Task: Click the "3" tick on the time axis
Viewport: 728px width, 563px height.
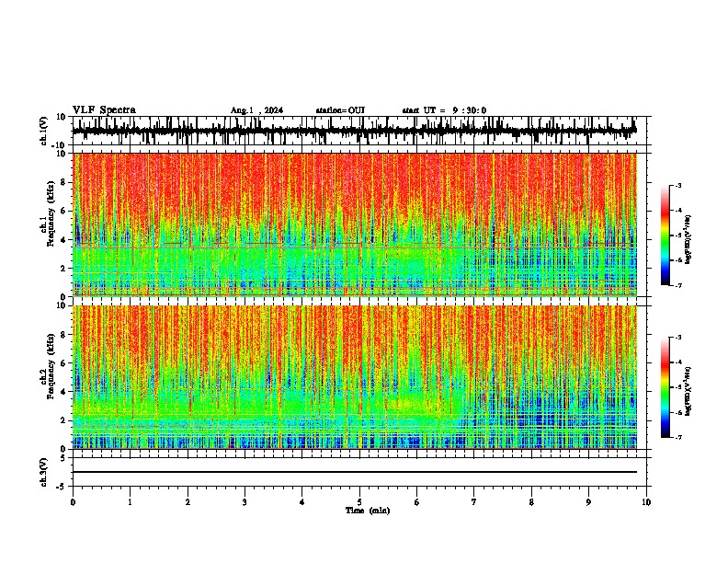Action: tap(245, 502)
